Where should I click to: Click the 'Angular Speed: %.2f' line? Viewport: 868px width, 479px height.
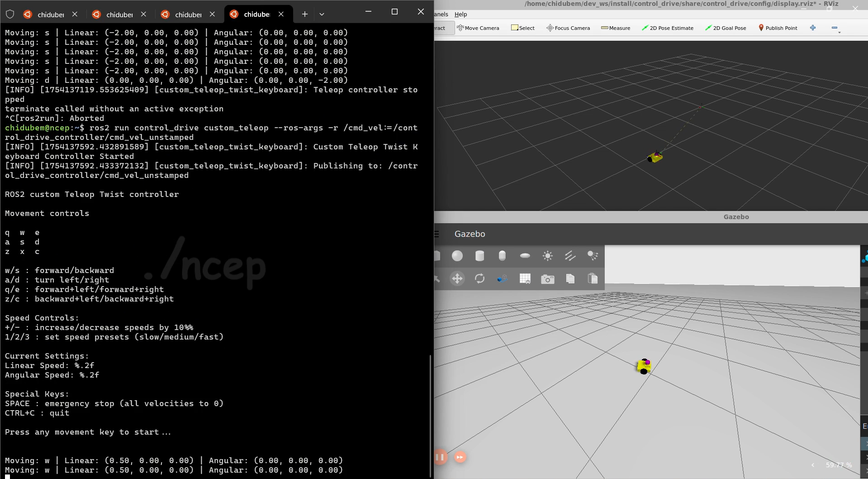[x=52, y=375]
